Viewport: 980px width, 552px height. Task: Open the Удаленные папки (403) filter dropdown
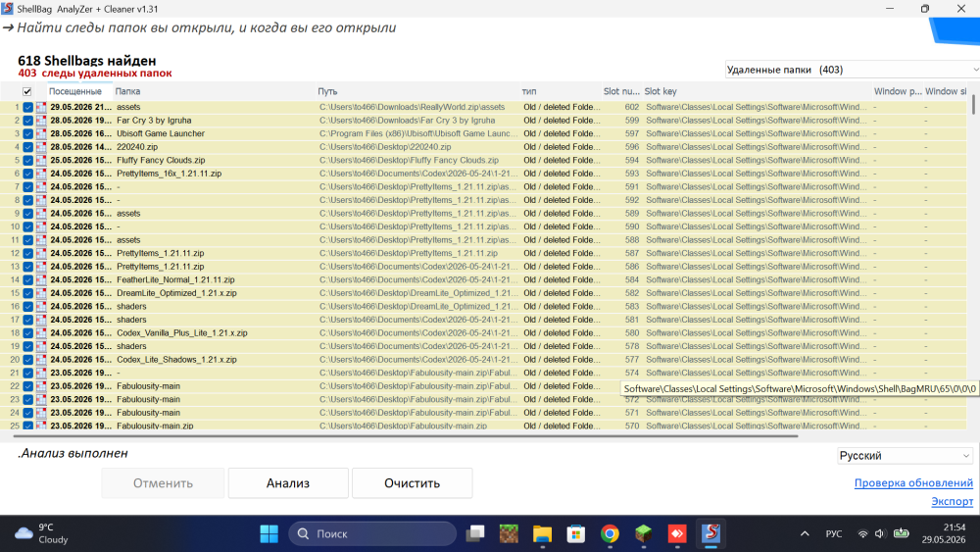852,70
